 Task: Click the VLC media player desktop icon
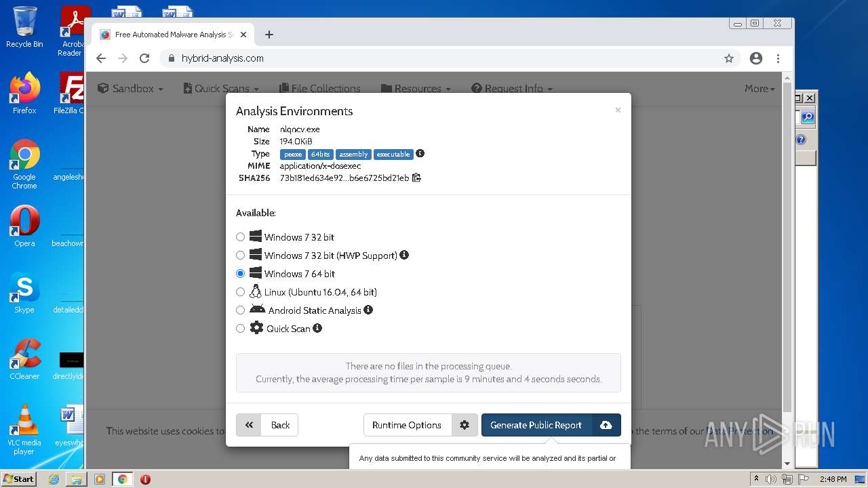24,430
